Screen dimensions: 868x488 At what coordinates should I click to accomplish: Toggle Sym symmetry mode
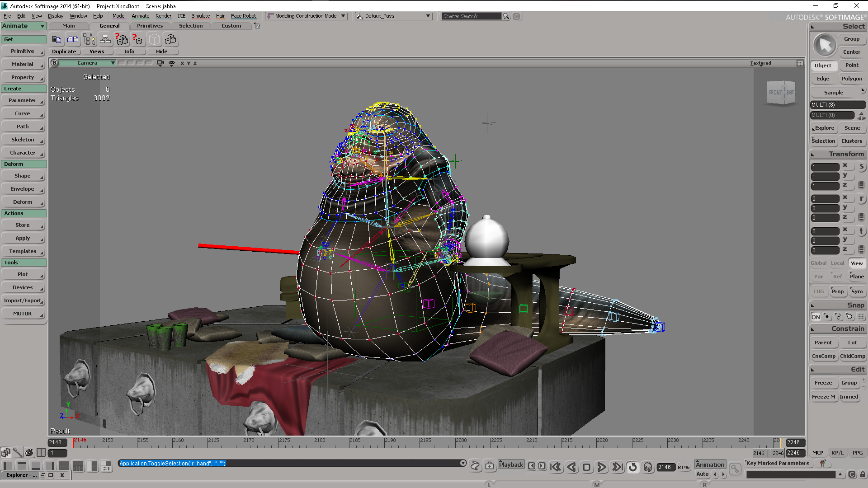click(857, 291)
